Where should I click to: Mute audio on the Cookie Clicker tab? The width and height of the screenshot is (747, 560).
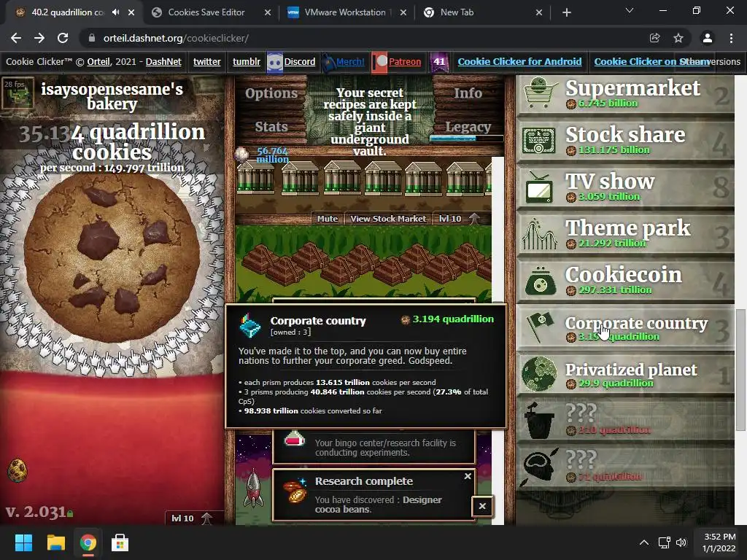tap(116, 12)
